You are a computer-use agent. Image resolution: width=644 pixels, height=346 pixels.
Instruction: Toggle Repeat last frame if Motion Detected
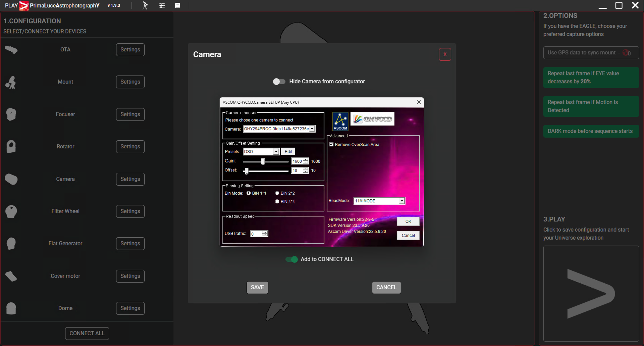point(591,106)
